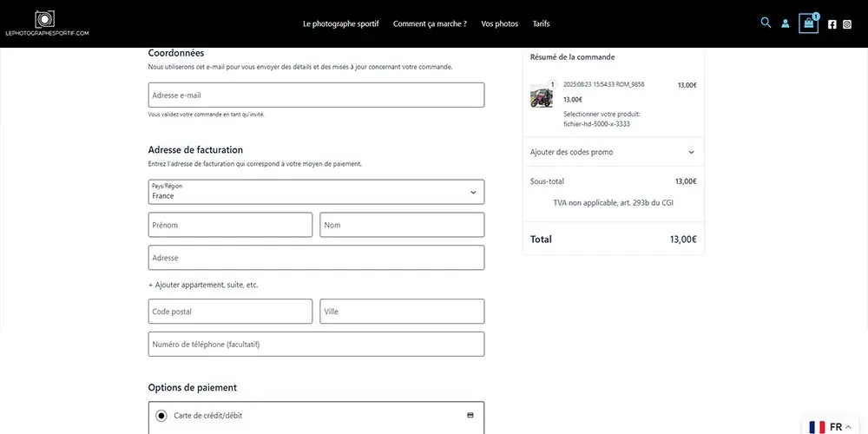868x434 pixels.
Task: Open Comment ça marche ? menu item
Action: (430, 24)
